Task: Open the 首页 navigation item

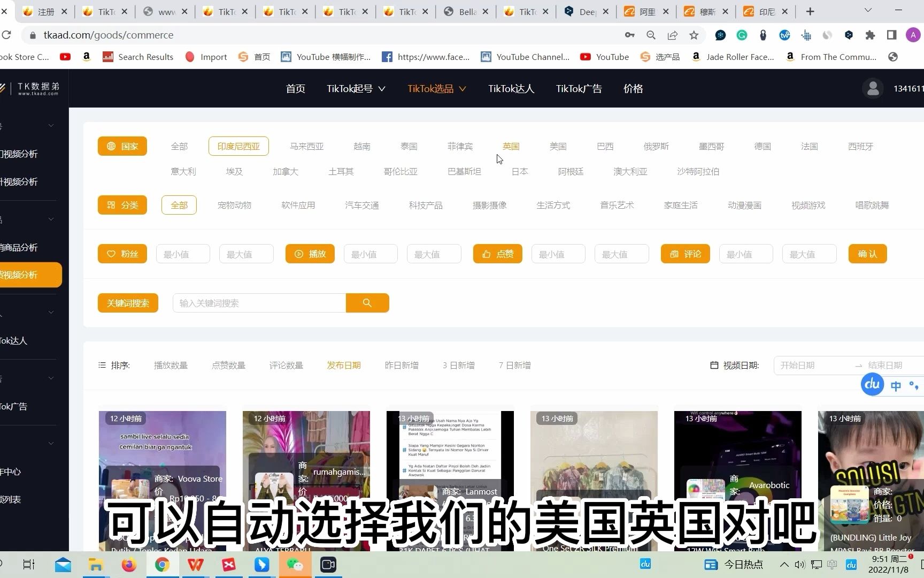Action: tap(295, 88)
